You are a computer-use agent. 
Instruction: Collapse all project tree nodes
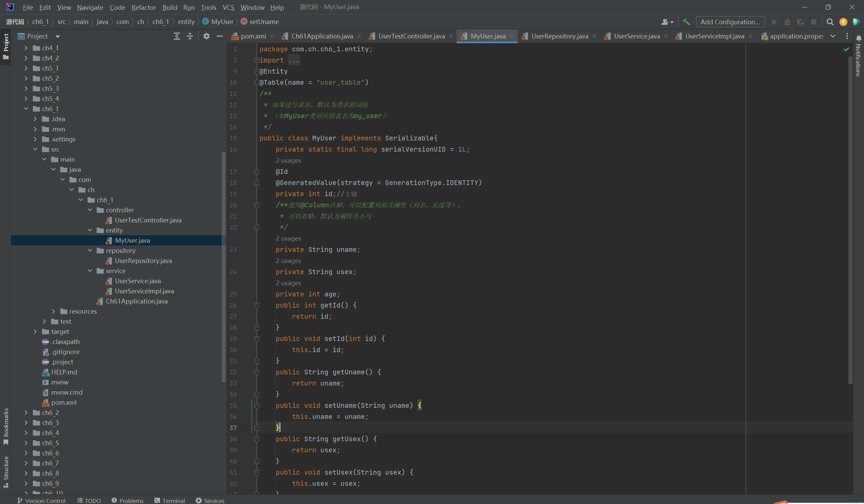click(190, 36)
